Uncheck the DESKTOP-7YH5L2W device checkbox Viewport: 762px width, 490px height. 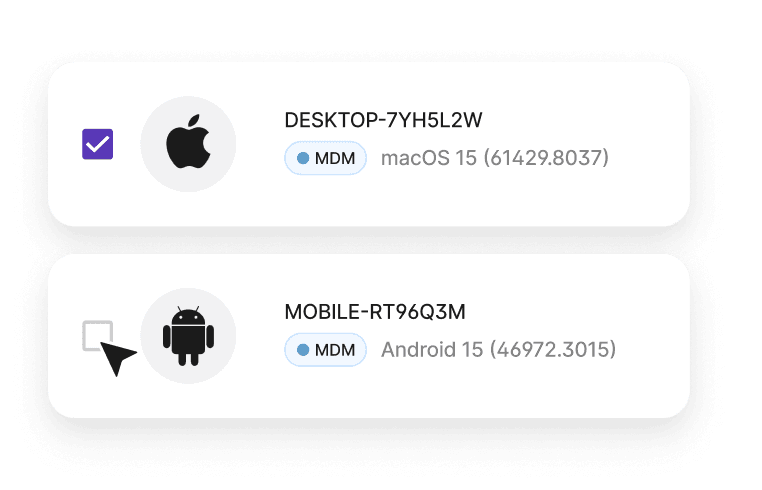(98, 144)
